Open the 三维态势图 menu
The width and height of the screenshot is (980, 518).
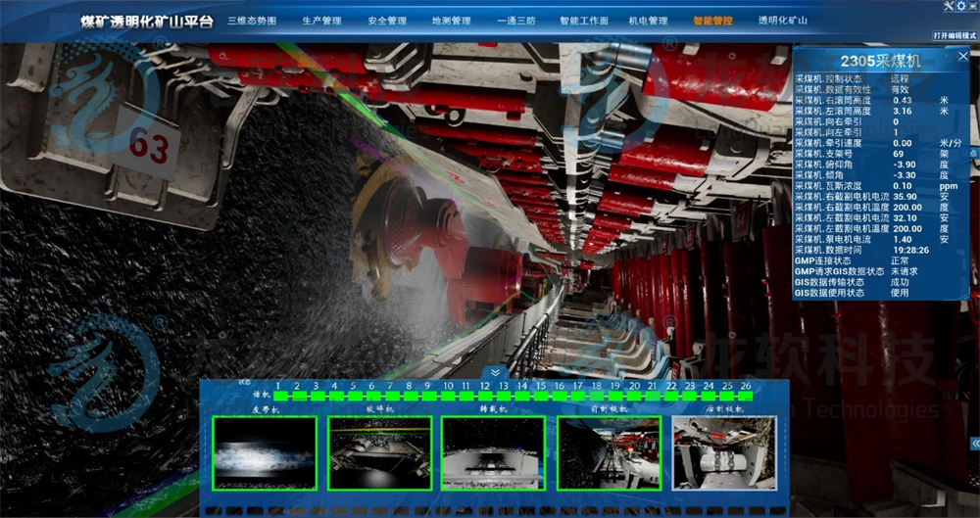coord(252,21)
